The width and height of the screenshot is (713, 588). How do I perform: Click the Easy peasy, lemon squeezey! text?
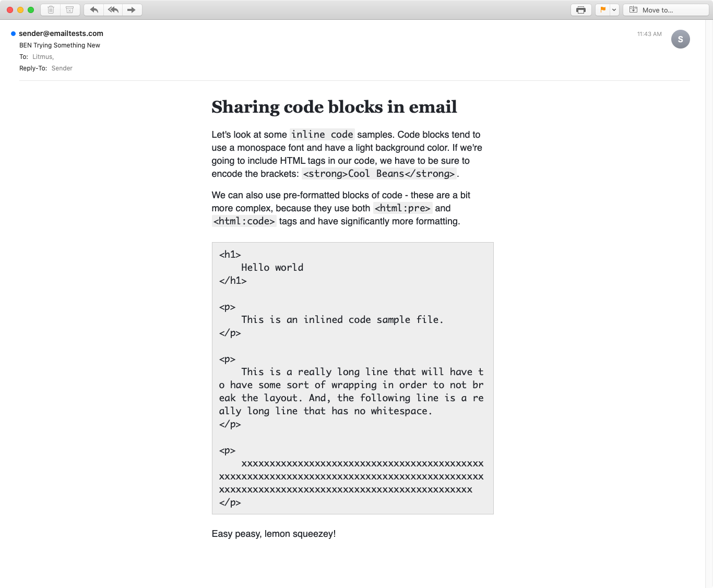(x=274, y=534)
